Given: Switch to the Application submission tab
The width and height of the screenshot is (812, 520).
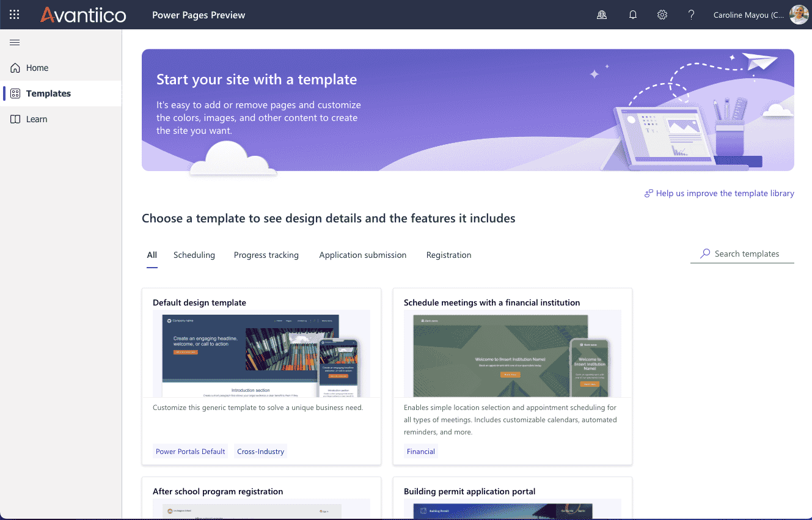Looking at the screenshot, I should pos(363,255).
